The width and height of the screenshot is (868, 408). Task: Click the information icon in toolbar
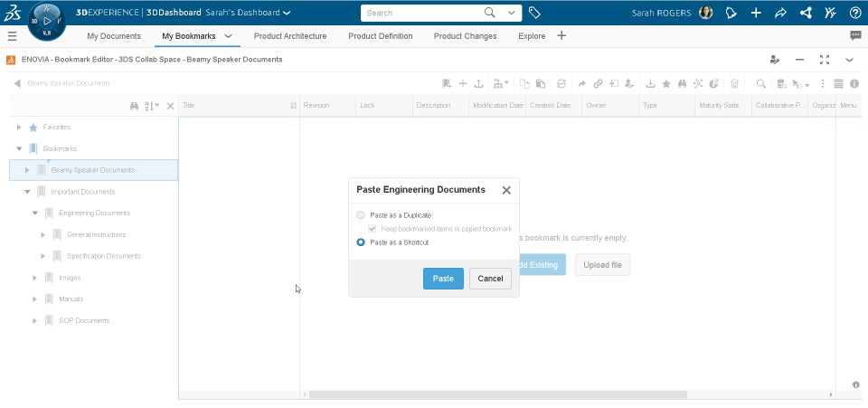854,83
